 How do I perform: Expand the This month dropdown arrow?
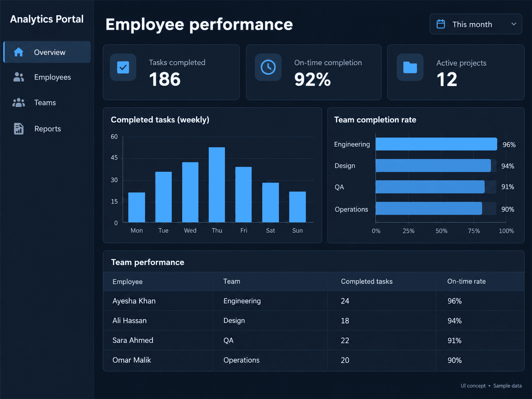click(x=514, y=24)
